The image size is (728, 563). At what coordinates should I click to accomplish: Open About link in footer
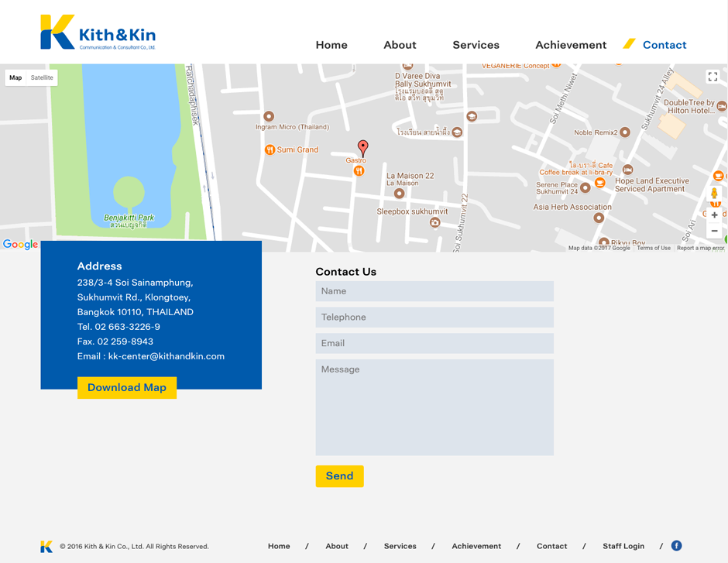(x=337, y=546)
